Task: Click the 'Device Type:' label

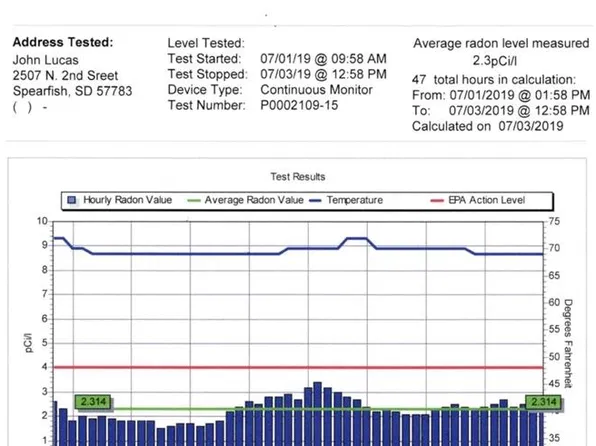Action: tap(205, 90)
